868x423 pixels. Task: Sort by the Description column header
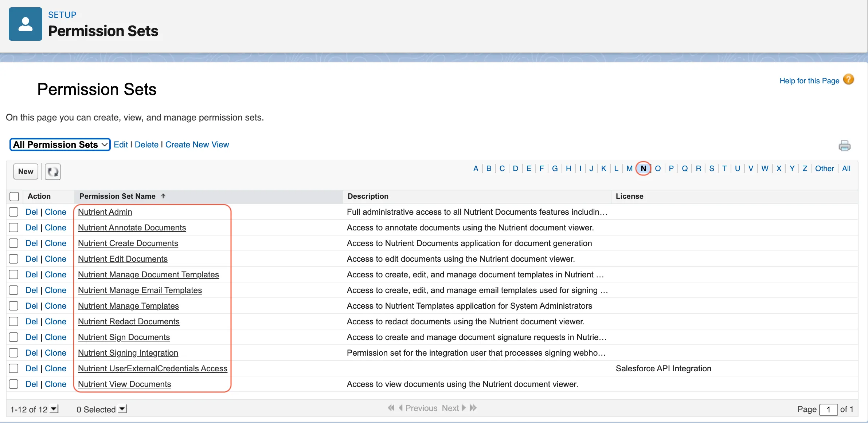(368, 196)
